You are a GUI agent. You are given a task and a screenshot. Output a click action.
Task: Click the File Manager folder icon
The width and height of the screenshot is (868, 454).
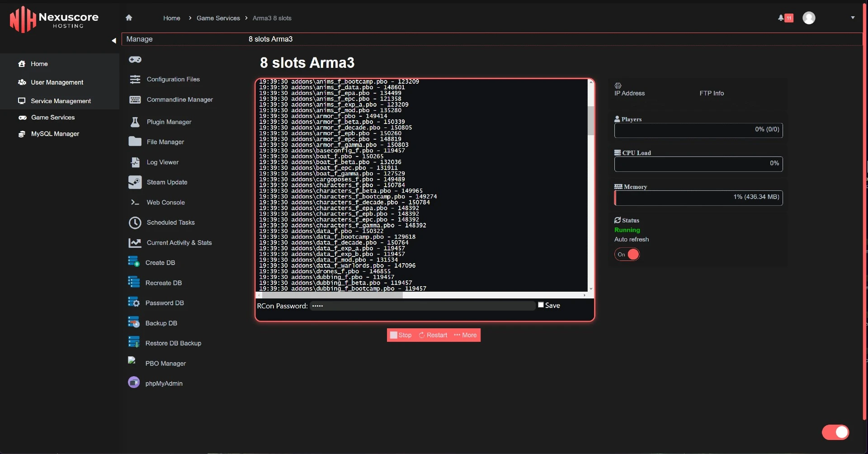pos(135,142)
